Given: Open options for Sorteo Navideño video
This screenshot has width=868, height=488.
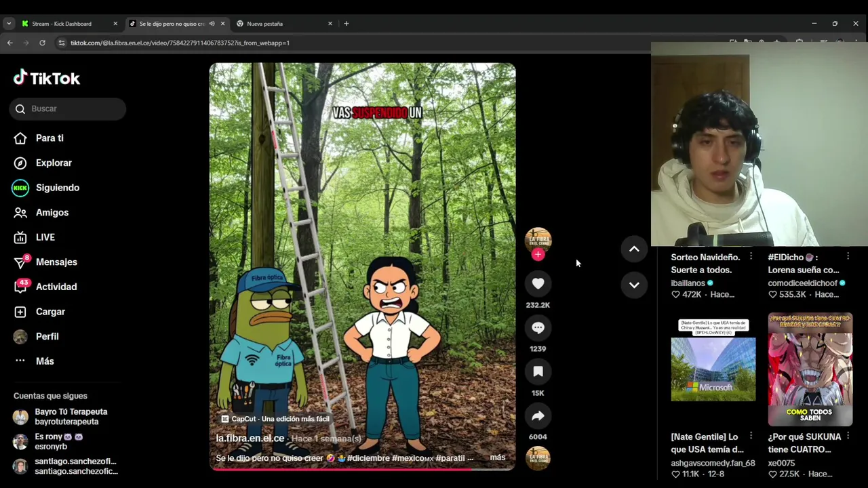Looking at the screenshot, I should pyautogui.click(x=751, y=257).
